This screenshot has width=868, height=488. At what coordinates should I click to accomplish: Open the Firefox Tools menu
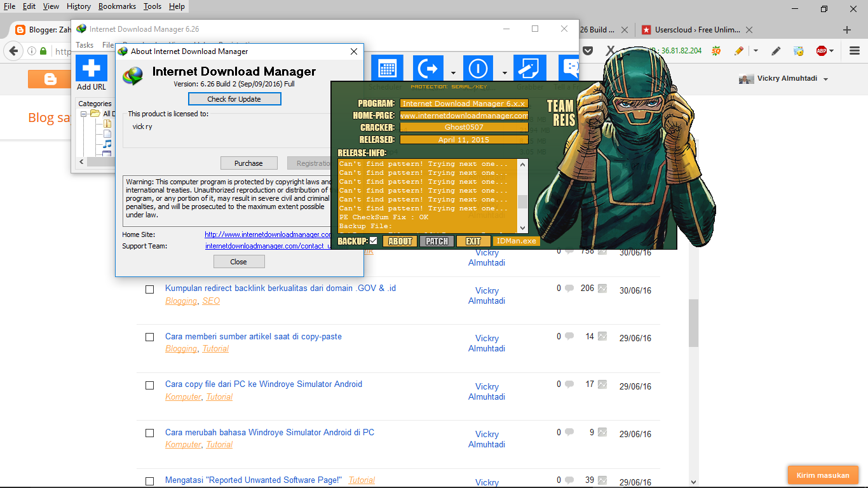click(x=153, y=6)
